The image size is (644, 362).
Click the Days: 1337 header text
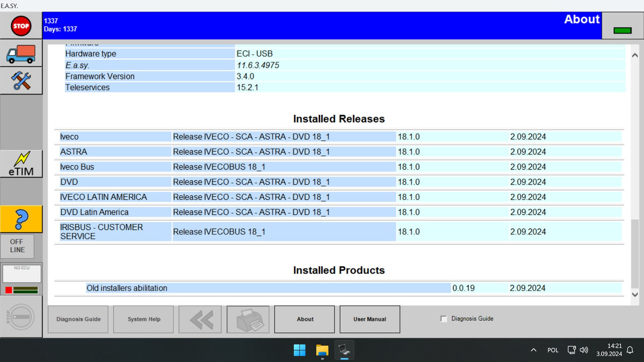(60, 29)
